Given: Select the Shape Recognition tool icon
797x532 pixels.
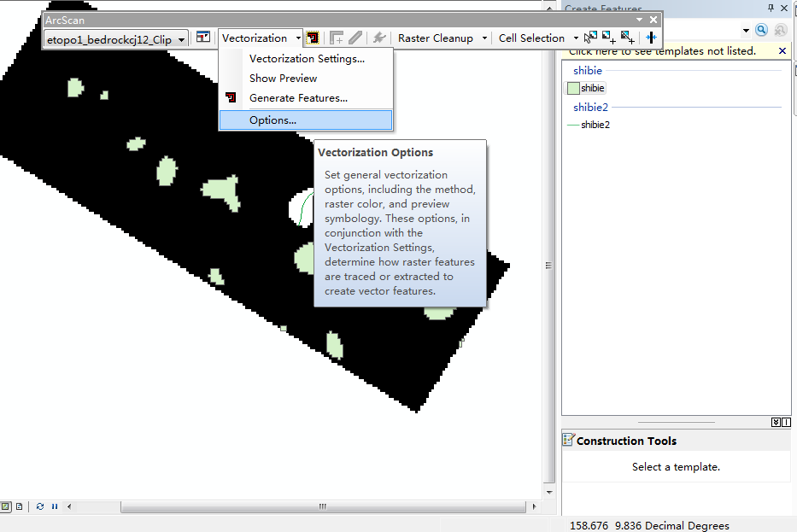Looking at the screenshot, I should point(378,38).
